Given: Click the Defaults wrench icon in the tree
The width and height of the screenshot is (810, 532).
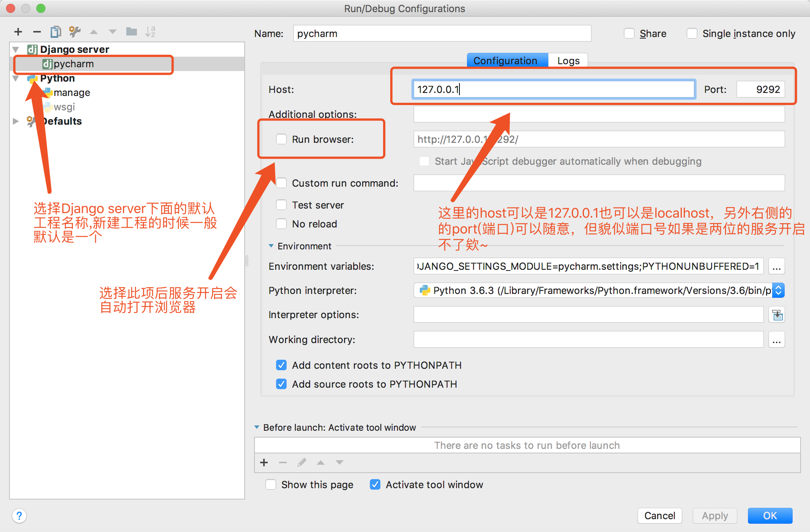Looking at the screenshot, I should (31, 121).
